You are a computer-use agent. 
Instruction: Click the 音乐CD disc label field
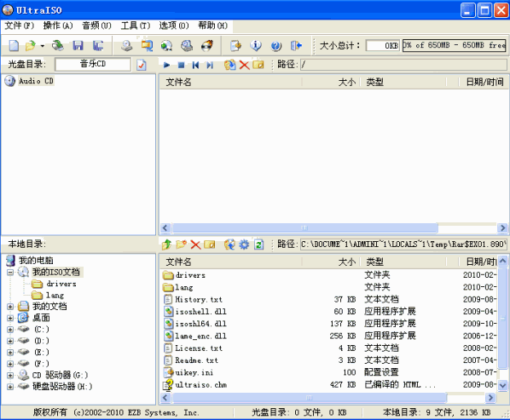click(x=93, y=64)
